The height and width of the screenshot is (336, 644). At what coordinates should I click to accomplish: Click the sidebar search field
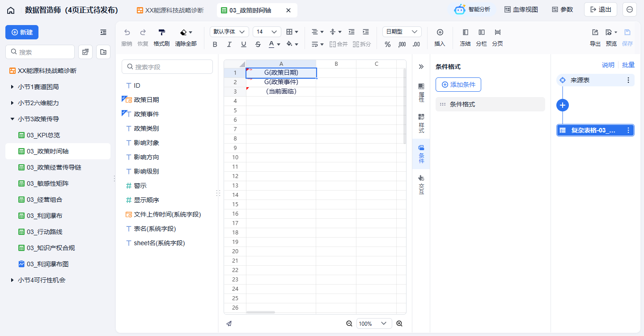(40, 52)
